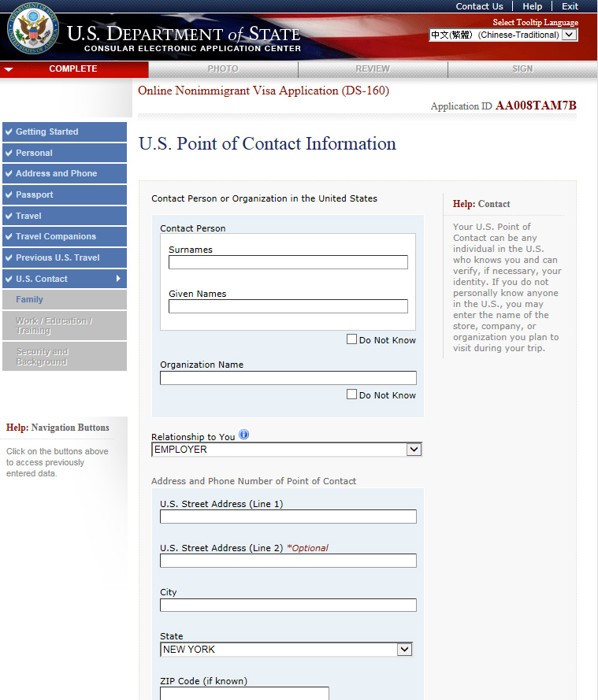The height and width of the screenshot is (700, 598).
Task: Open the Travel Companions section
Action: tap(65, 236)
